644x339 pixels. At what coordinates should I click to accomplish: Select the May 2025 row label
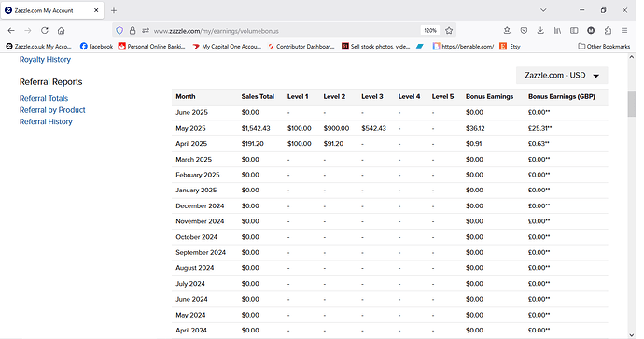pos(190,128)
